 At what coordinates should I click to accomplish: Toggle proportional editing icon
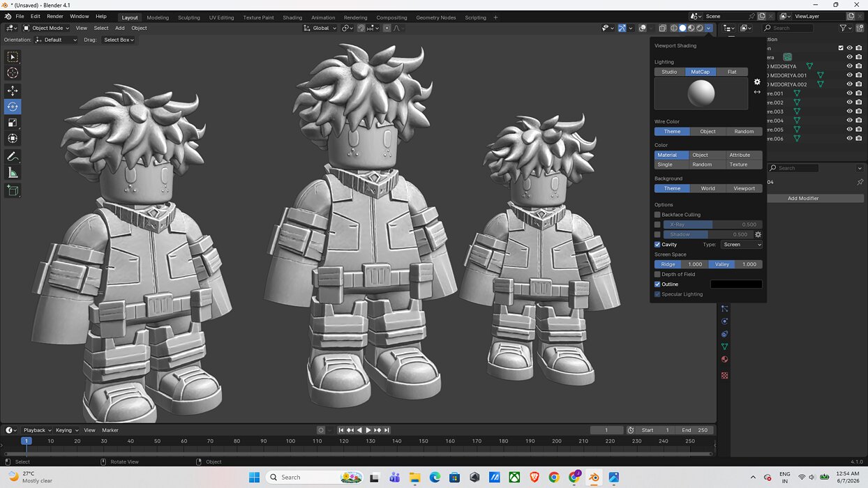coord(387,28)
